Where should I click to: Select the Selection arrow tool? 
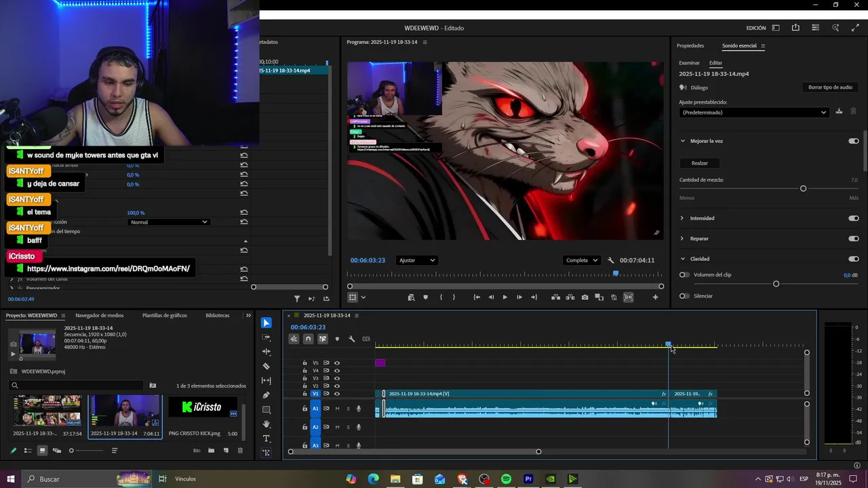coord(267,323)
